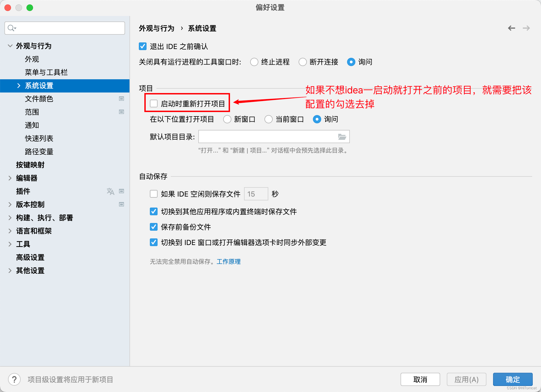541x392 pixels.
Task: Select 终止进程 radio button
Action: point(254,62)
